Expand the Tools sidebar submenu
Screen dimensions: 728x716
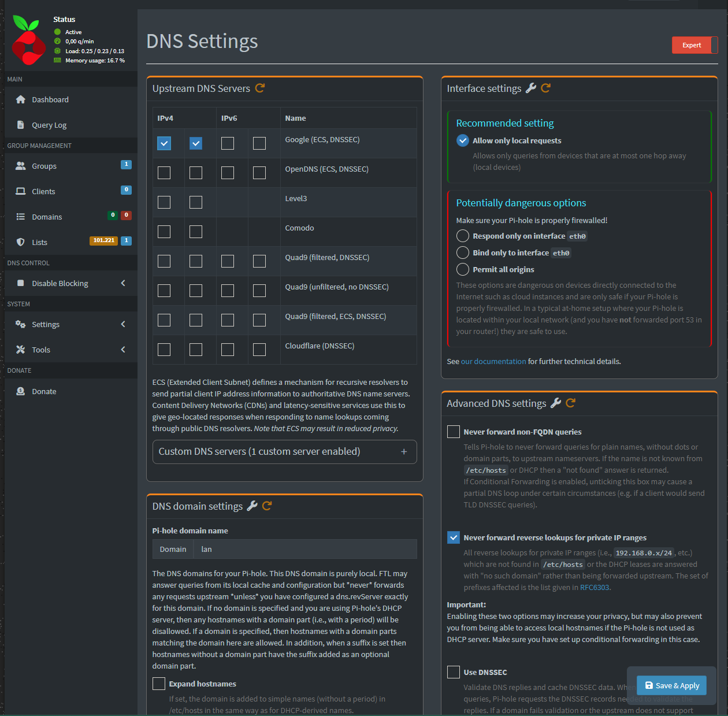[x=70, y=350]
